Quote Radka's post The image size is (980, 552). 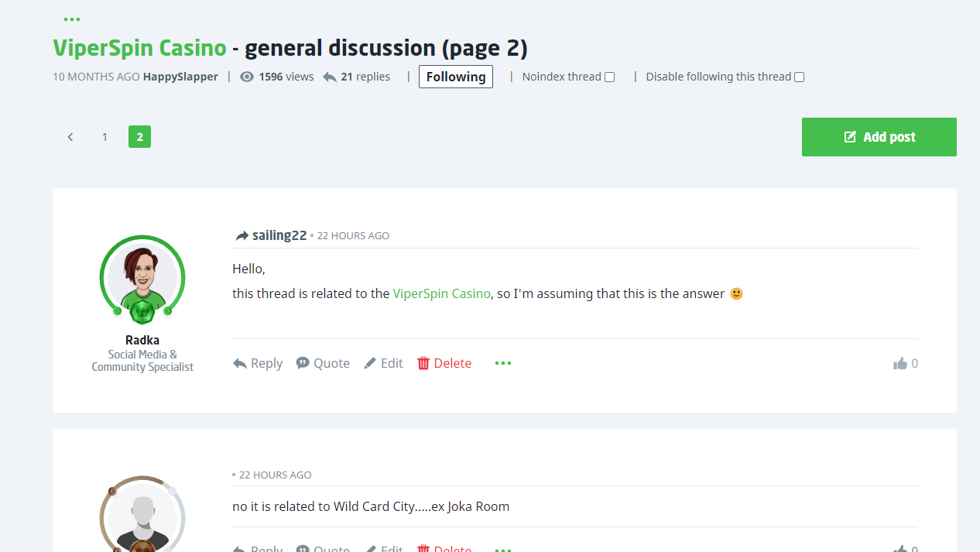323,363
